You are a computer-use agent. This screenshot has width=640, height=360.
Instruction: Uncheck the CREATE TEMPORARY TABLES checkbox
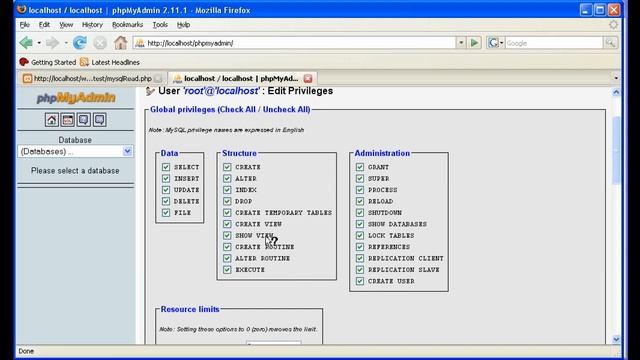click(x=227, y=213)
